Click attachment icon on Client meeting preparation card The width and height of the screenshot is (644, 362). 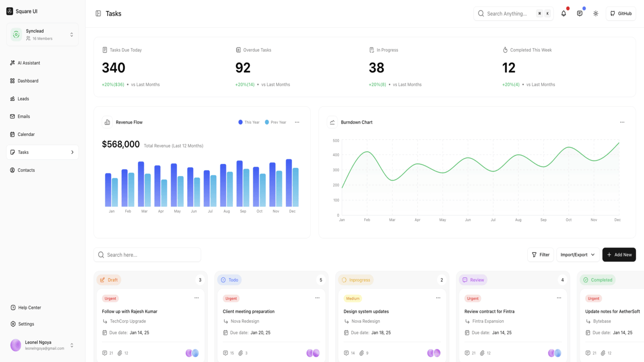pos(240,353)
